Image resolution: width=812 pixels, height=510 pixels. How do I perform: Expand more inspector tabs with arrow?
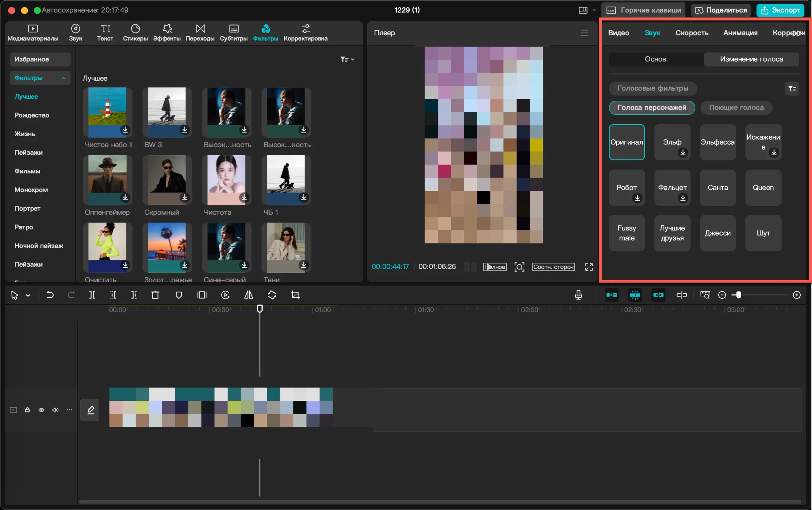coord(798,33)
